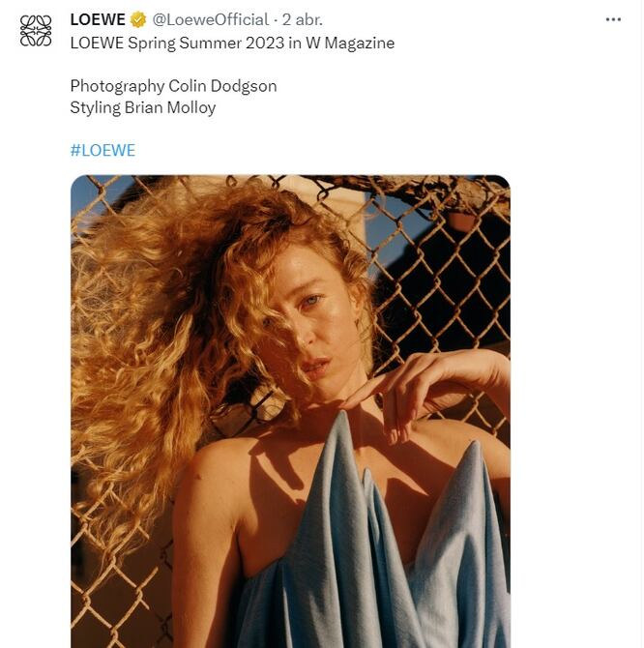The image size is (644, 648).
Task: Open the three-dot more options menu
Action: click(x=613, y=19)
